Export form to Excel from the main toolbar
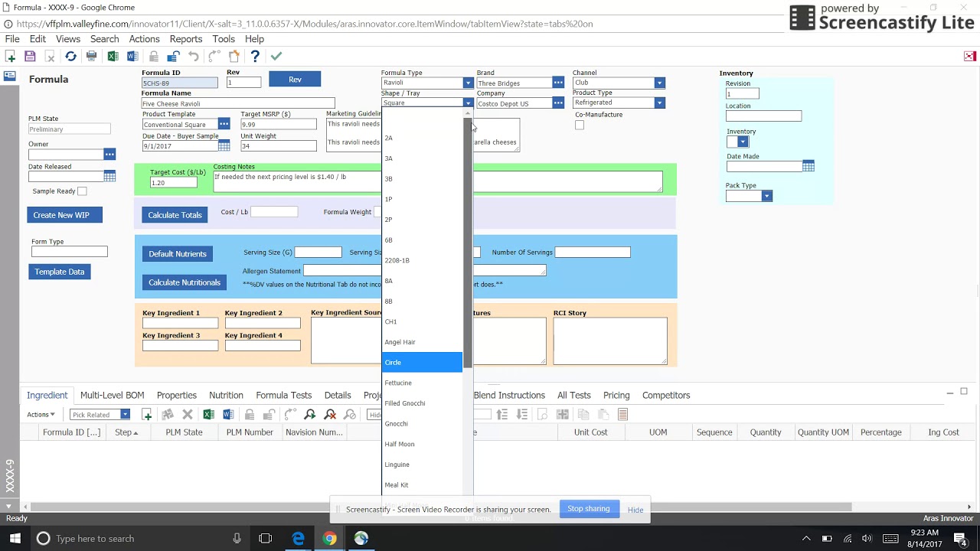The image size is (980, 551). 113,57
